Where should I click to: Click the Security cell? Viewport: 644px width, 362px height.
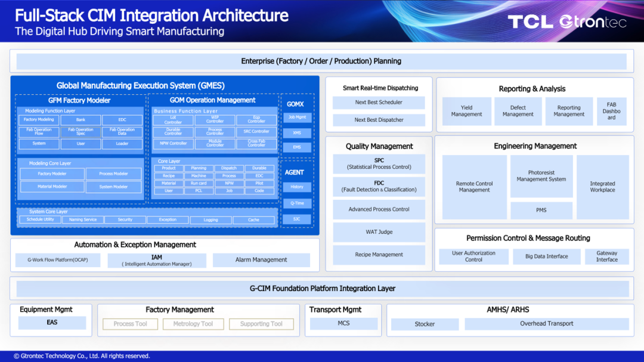(125, 220)
